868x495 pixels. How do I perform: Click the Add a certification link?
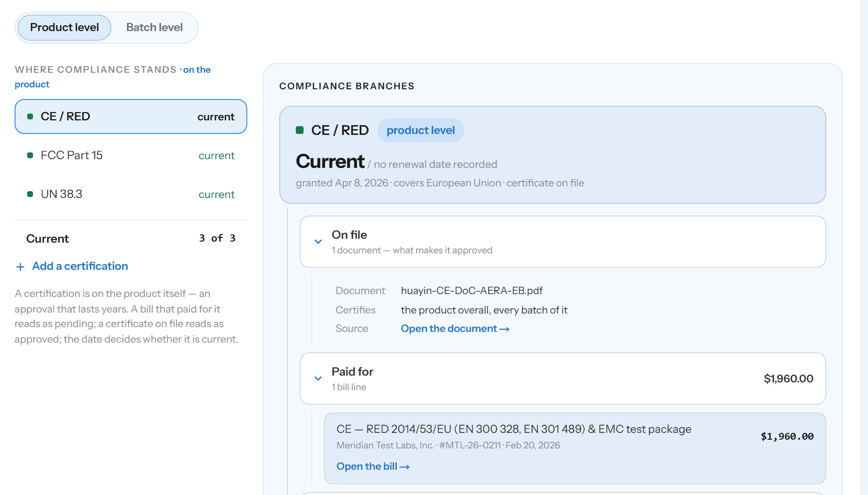pos(80,266)
